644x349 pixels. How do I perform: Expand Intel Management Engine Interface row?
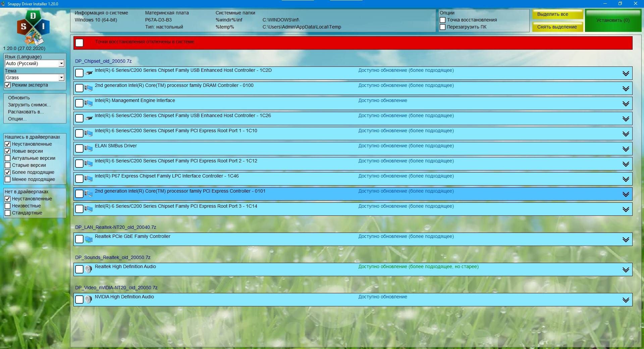626,104
